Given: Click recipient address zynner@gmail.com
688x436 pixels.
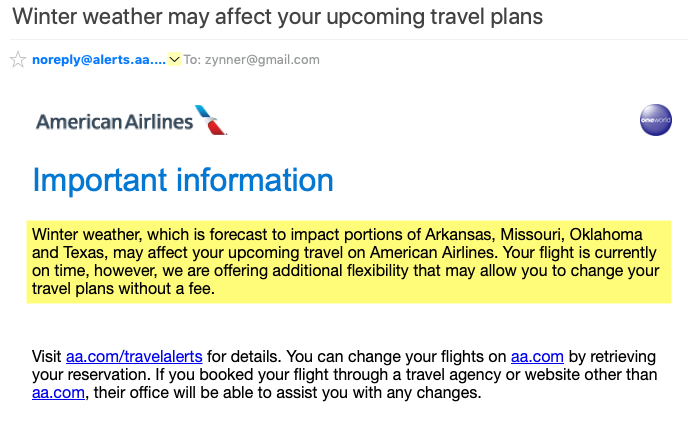Looking at the screenshot, I should (262, 60).
